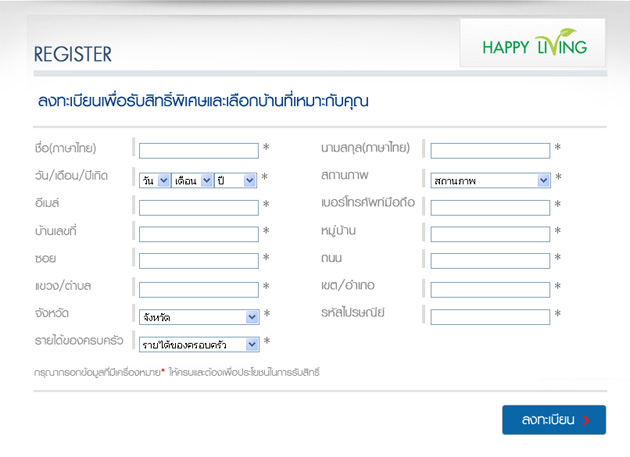Focus the เบอร์โทรศัพท์มือถือ mobile phone input
This screenshot has width=630, height=457.
coord(490,208)
